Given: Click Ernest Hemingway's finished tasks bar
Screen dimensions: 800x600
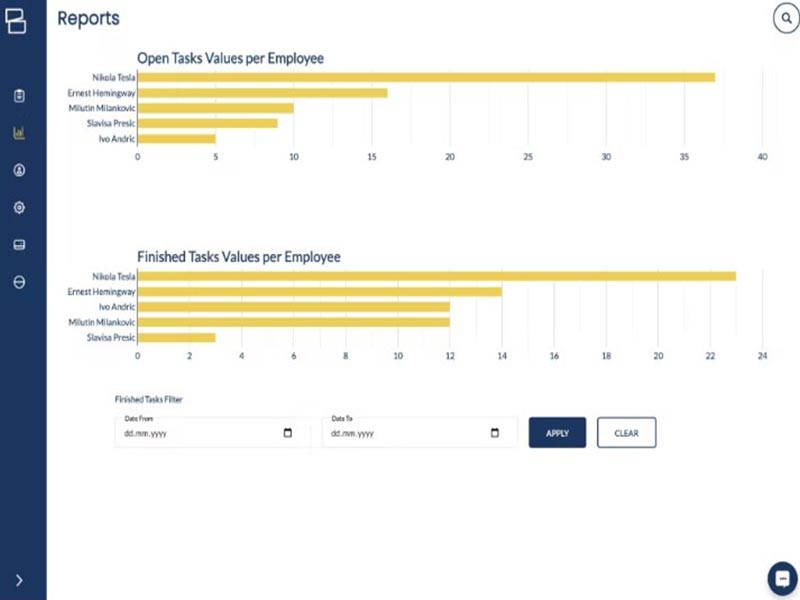Looking at the screenshot, I should point(319,291).
